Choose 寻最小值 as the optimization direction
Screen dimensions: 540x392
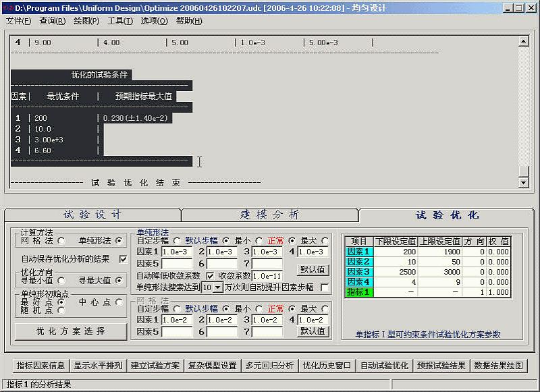[61, 280]
